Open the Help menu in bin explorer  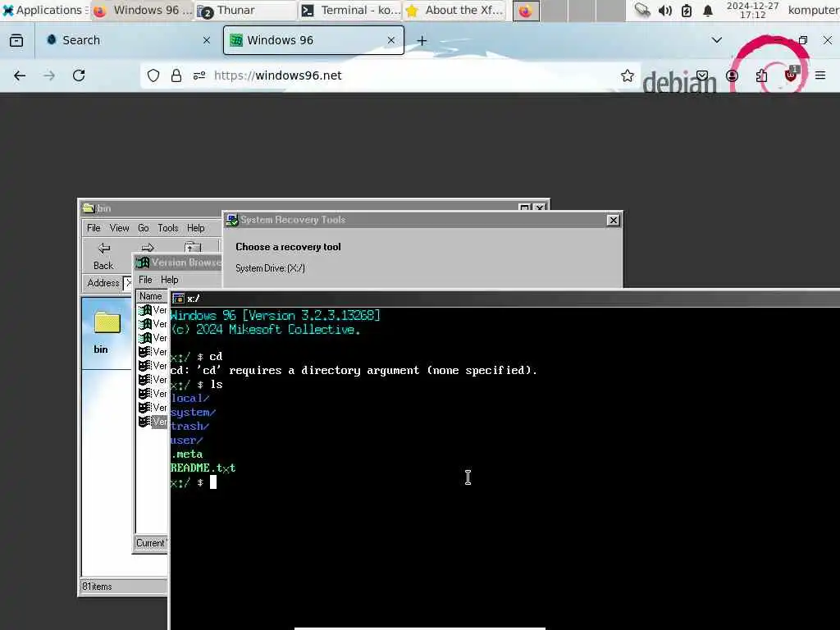[x=195, y=228]
